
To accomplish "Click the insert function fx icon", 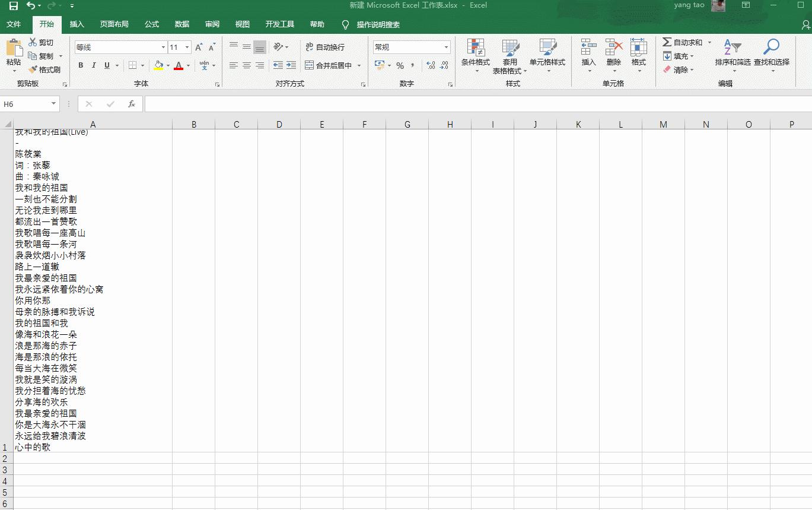I will pos(132,104).
